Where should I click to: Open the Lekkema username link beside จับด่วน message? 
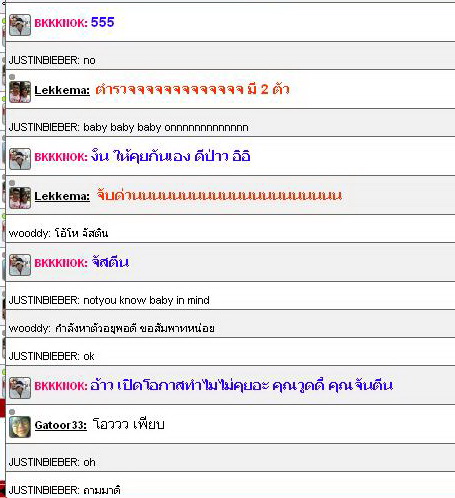(62, 196)
